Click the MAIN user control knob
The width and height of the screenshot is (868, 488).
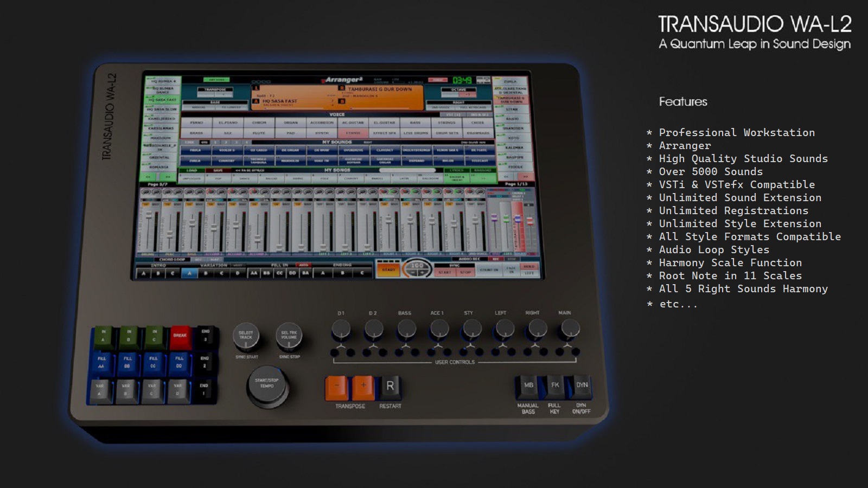(570, 329)
